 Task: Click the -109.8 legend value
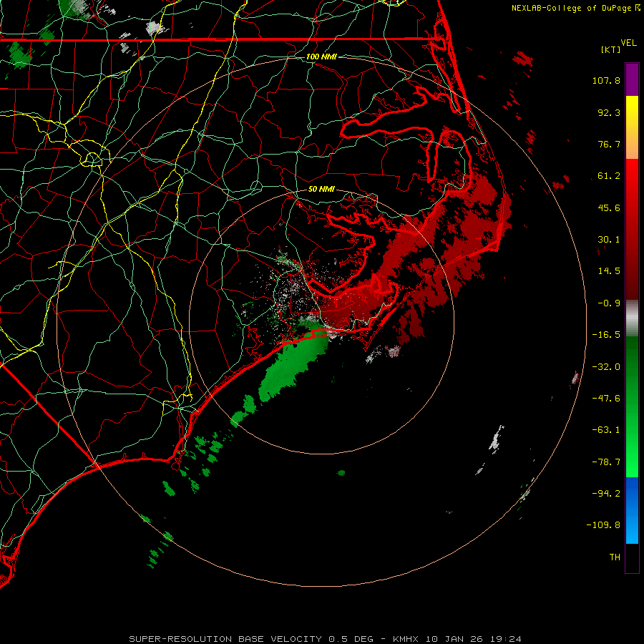pos(604,525)
